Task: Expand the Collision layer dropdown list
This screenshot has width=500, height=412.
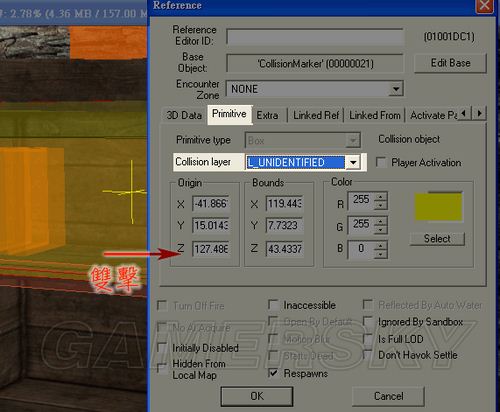Action: click(353, 163)
